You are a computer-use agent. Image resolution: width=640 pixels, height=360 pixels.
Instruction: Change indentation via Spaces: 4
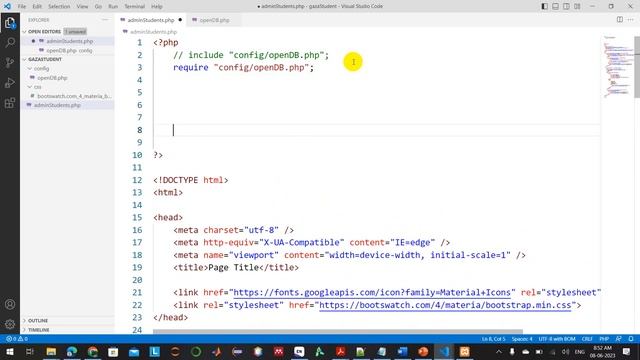pos(522,339)
